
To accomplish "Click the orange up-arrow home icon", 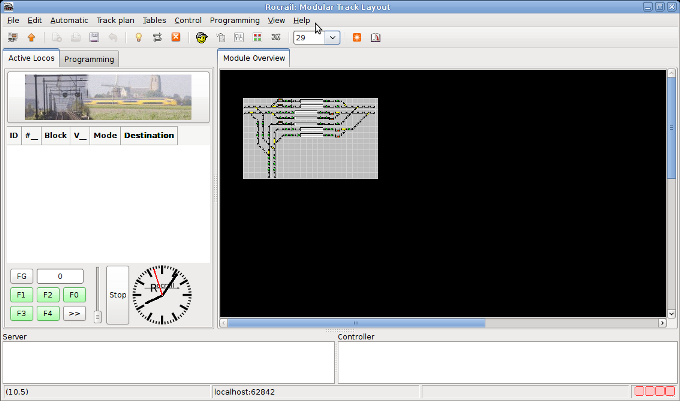I will pos(31,37).
